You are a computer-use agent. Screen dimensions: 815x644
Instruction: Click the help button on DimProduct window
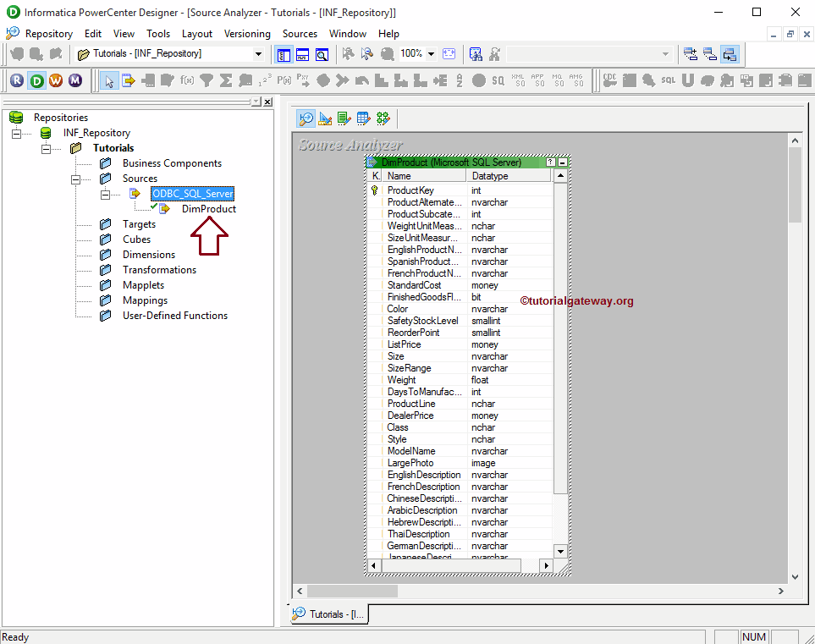551,161
